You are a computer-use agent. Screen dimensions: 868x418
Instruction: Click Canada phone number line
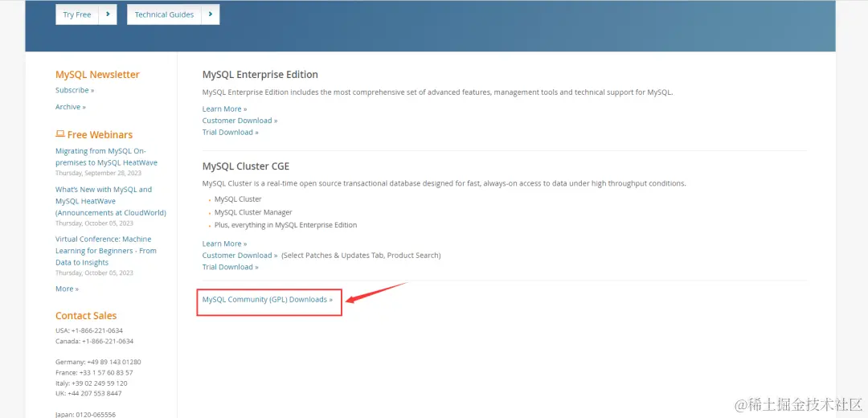(x=94, y=341)
